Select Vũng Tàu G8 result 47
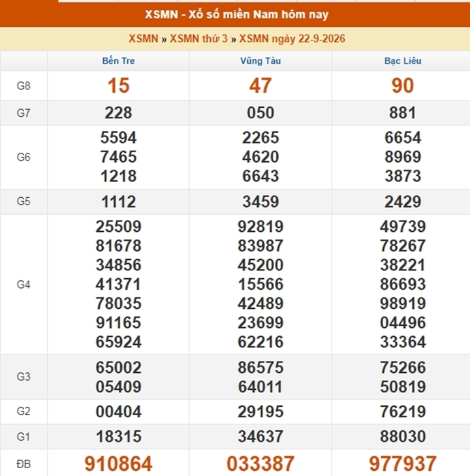 pos(260,86)
